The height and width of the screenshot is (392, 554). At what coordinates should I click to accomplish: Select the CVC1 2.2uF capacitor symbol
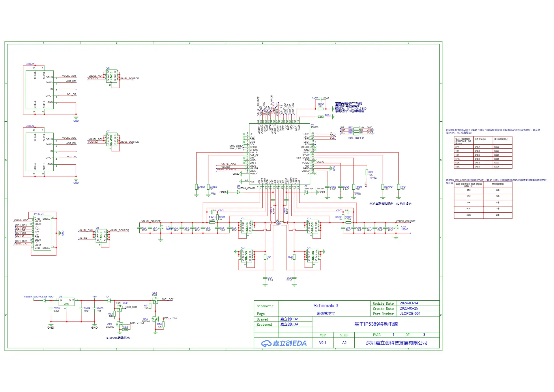(340, 187)
